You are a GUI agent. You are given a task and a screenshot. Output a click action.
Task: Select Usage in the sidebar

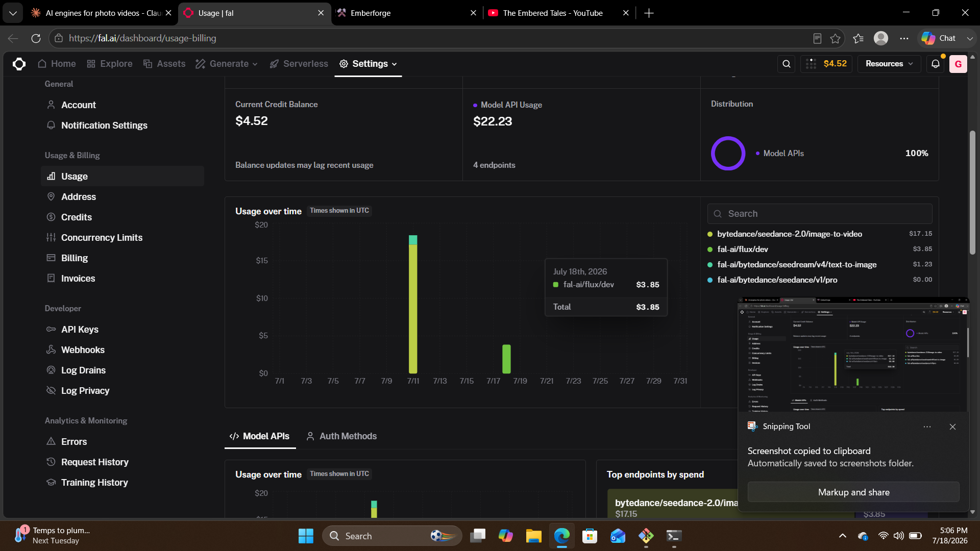pos(122,176)
